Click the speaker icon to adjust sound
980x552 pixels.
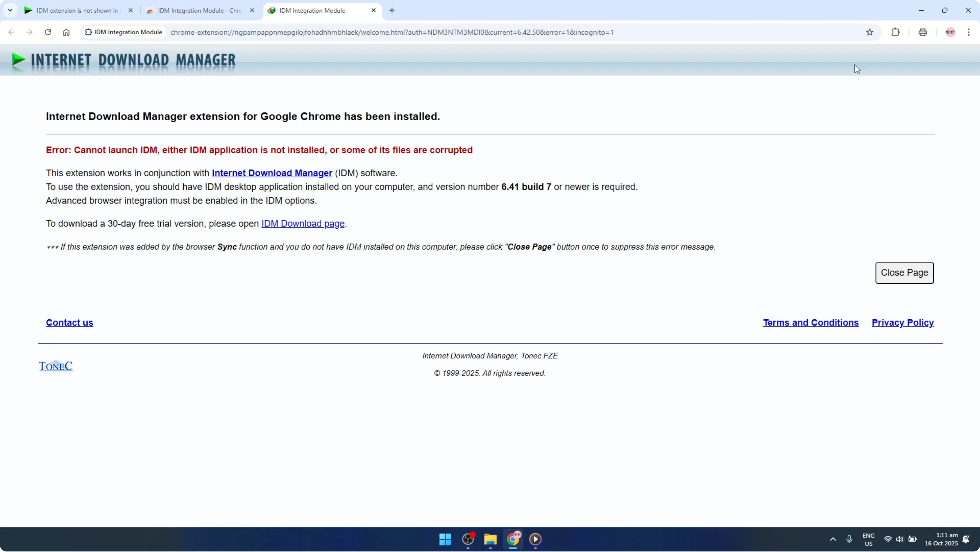pyautogui.click(x=900, y=540)
